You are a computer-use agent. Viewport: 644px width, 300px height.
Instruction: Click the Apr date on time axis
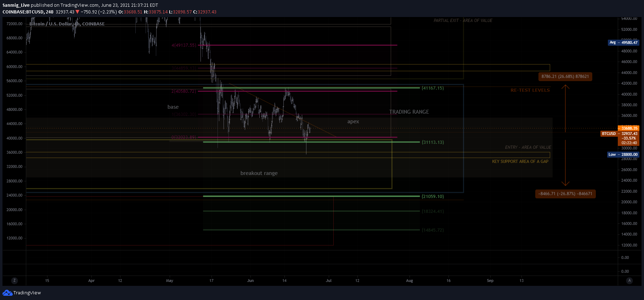(91, 281)
